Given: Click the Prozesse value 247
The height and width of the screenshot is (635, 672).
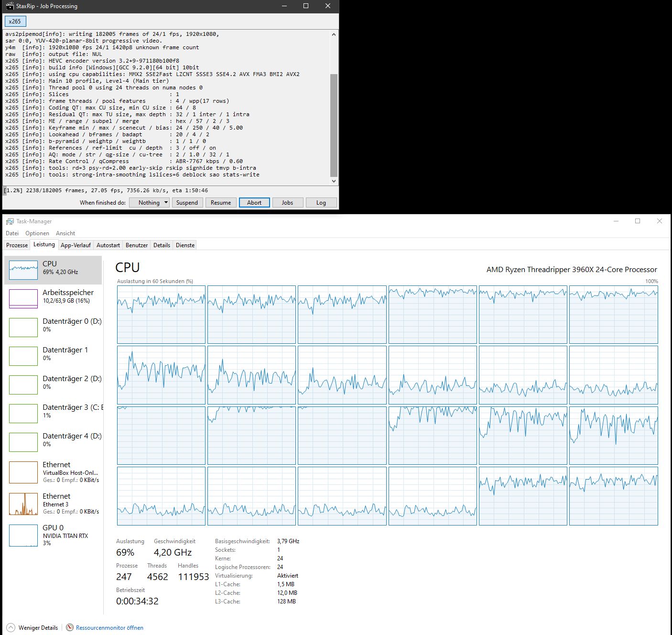Looking at the screenshot, I should (124, 577).
